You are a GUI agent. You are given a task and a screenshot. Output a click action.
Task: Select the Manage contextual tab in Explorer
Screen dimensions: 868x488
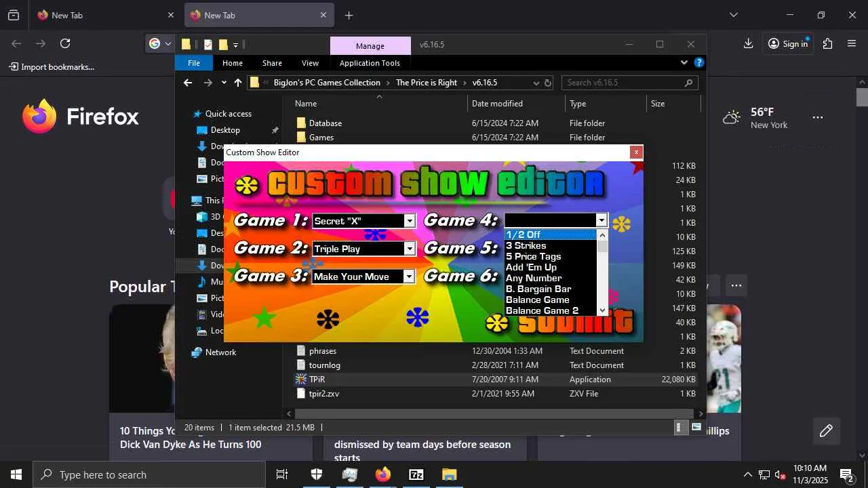[x=370, y=45]
